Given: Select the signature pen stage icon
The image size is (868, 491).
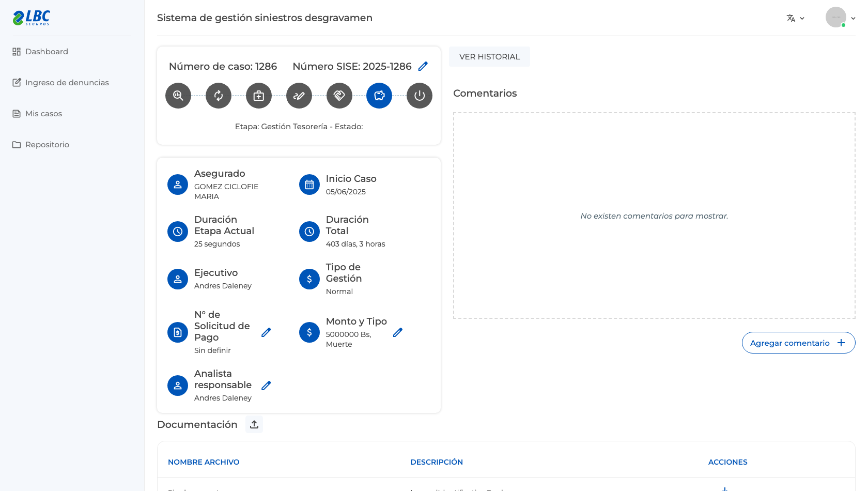Looking at the screenshot, I should coord(299,96).
